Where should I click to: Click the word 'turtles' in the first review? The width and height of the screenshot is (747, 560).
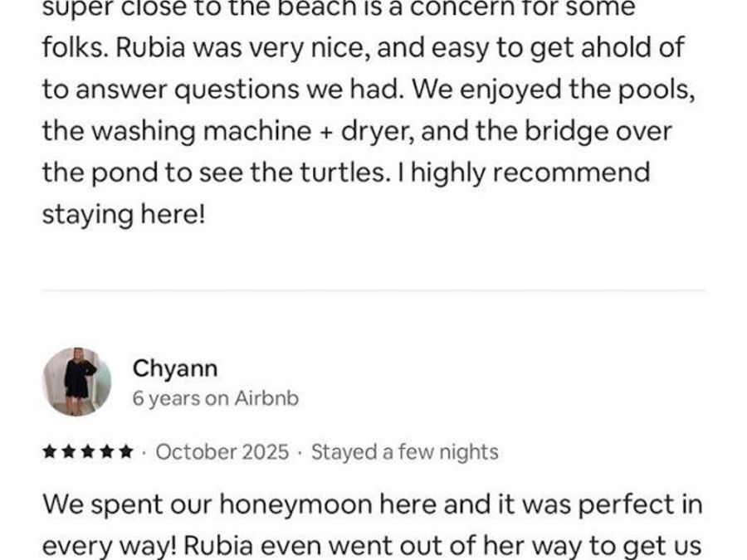pyautogui.click(x=342, y=173)
